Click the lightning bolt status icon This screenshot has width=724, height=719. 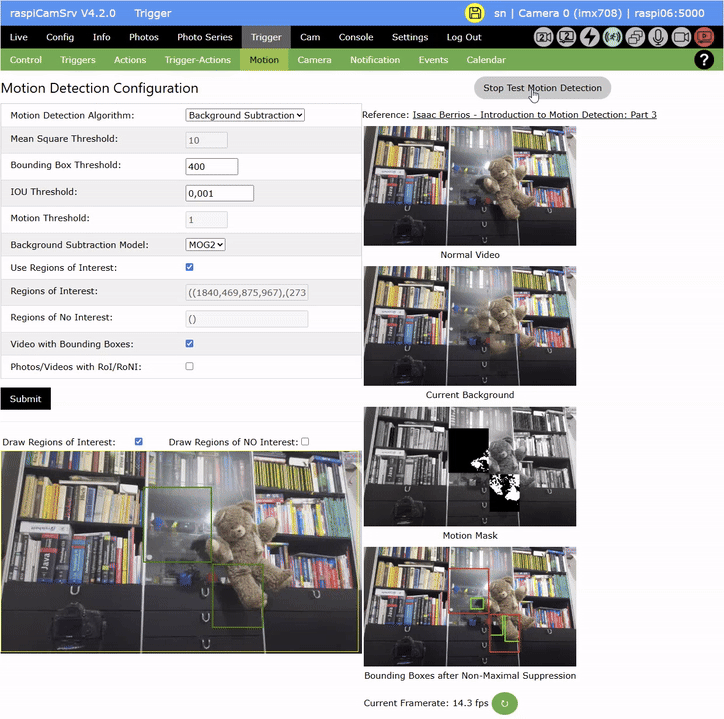(590, 37)
